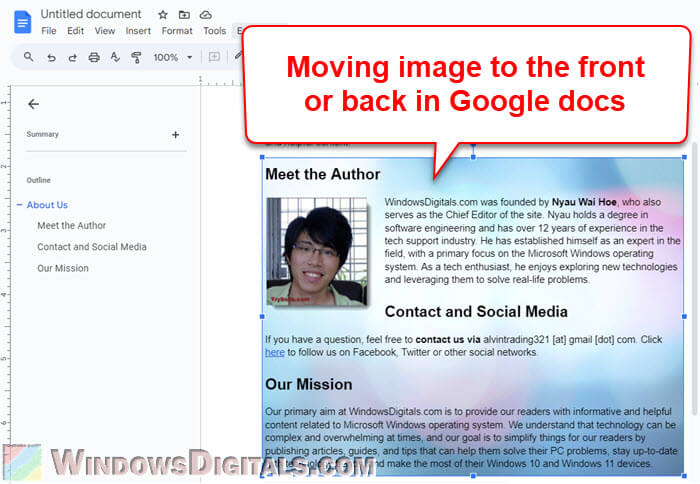Click the search menus magnifier icon
The image size is (700, 484).
pos(29,57)
